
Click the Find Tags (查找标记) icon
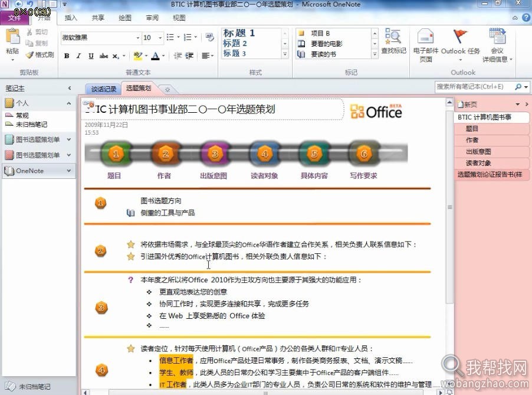click(393, 37)
